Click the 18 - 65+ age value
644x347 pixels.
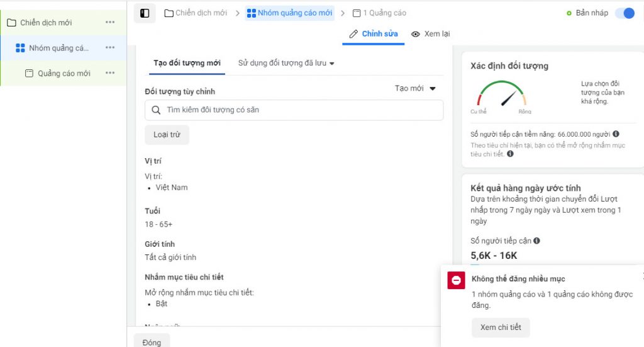(158, 224)
